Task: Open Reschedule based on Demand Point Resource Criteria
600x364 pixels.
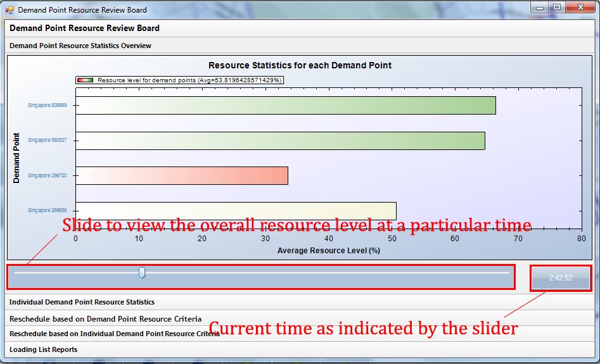Action: point(300,318)
